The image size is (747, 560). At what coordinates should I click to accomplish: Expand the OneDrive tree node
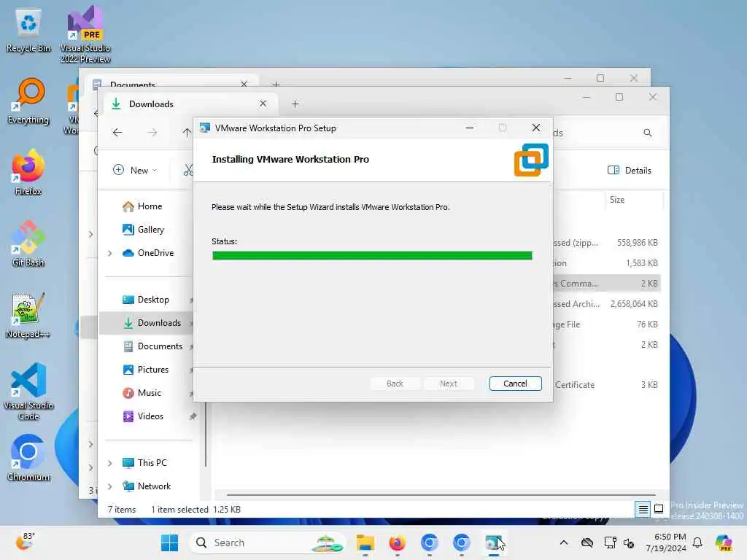(110, 253)
